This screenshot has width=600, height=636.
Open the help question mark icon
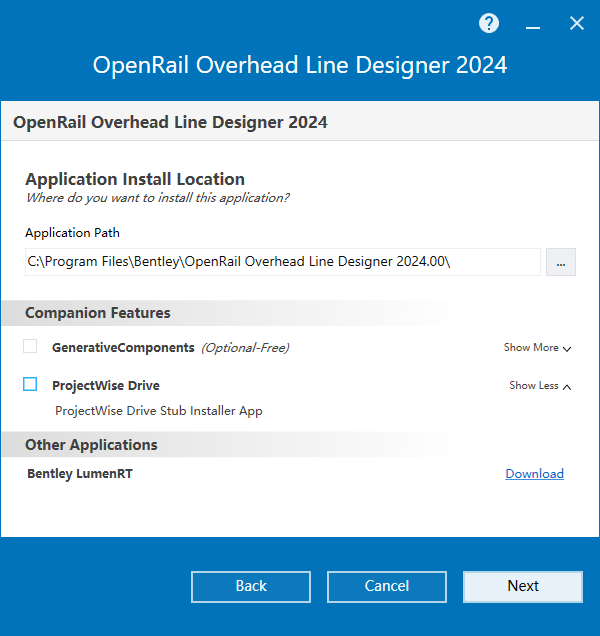(489, 23)
